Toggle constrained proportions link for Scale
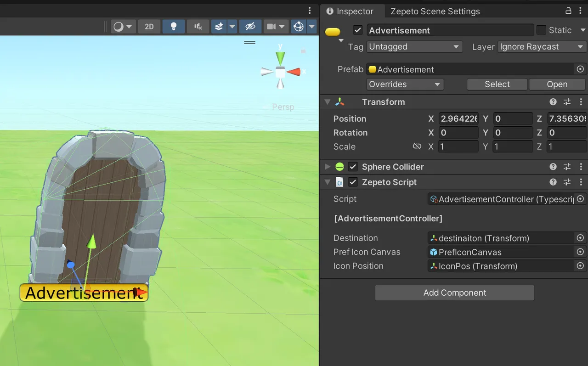 [417, 146]
